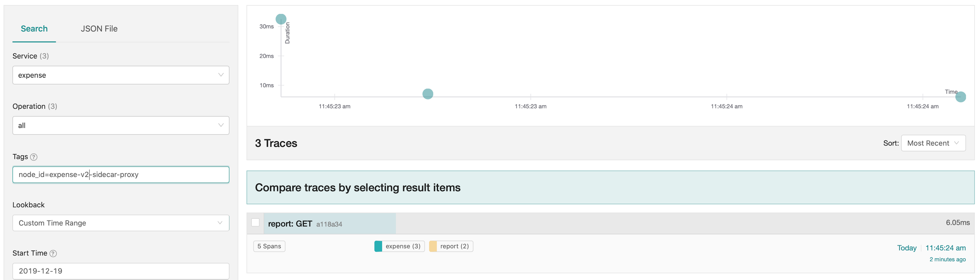Image resolution: width=980 pixels, height=280 pixels.
Task: Click the 30ms trace dot in scatter plot
Action: click(x=281, y=19)
